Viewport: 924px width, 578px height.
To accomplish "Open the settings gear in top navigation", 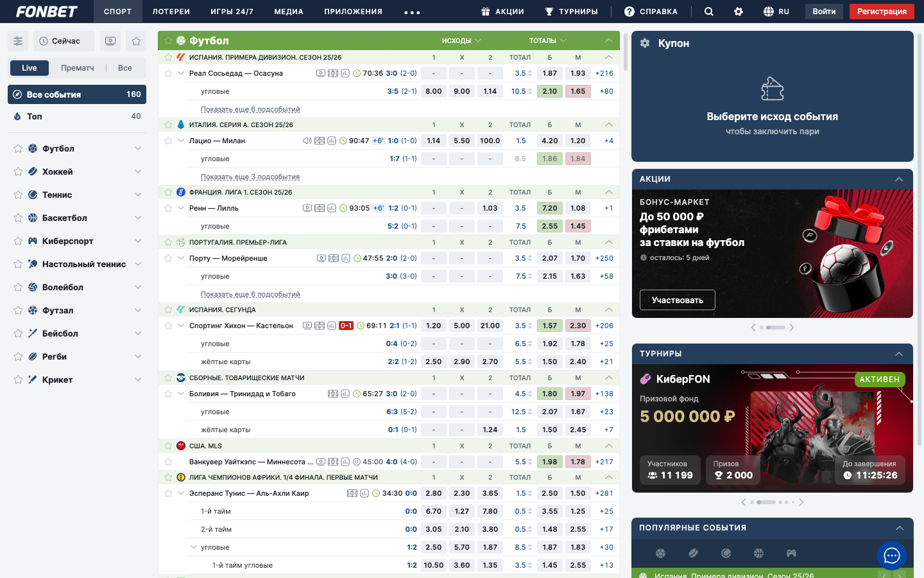I will [739, 12].
